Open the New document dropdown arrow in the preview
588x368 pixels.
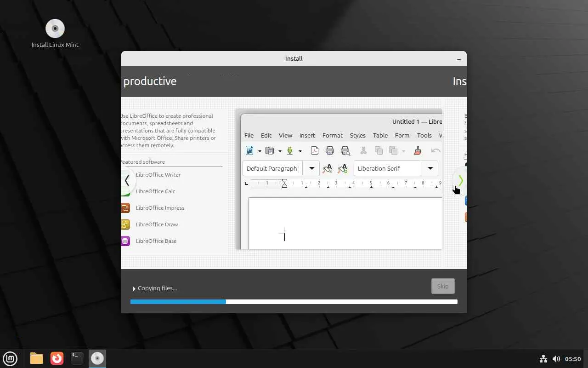tap(260, 151)
